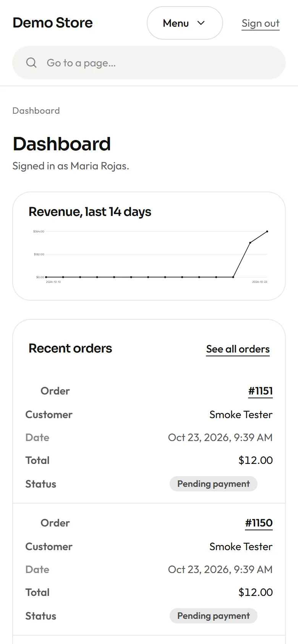Click the Revenue, last 14 days title
The width and height of the screenshot is (298, 644).
(90, 212)
